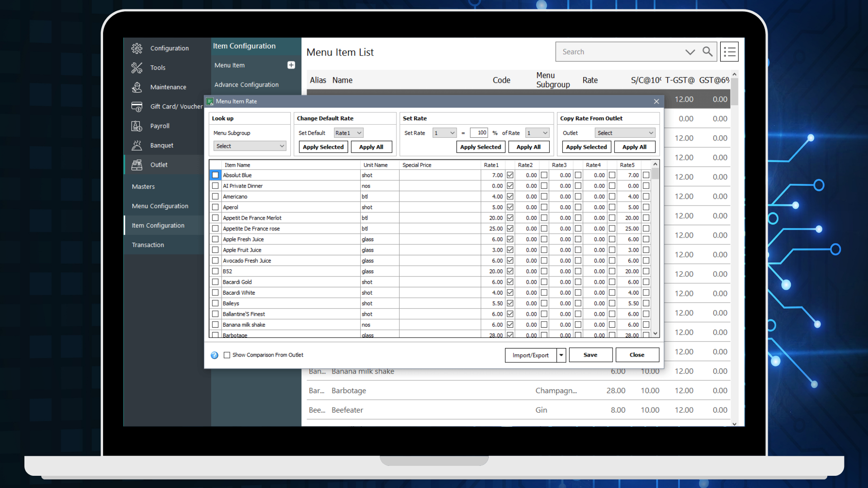Screen dimensions: 868x488
Task: Select the Americano row checkbox
Action: (x=215, y=197)
